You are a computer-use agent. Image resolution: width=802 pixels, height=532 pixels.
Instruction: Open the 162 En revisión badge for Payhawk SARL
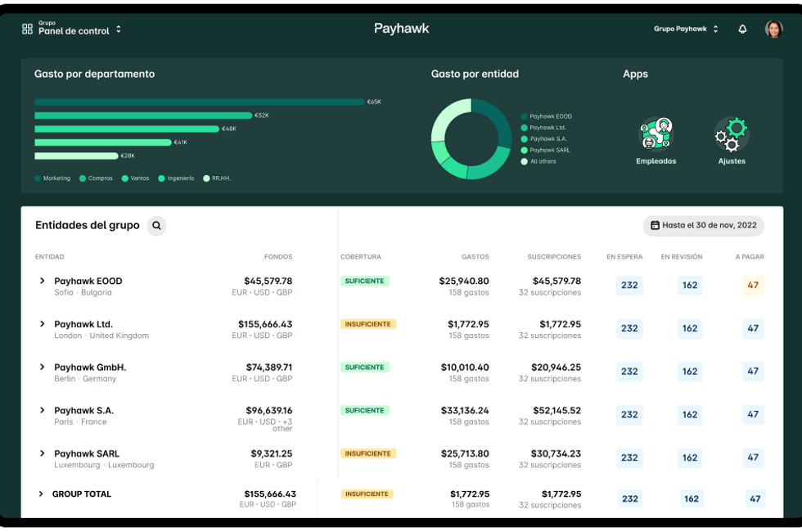pos(689,458)
